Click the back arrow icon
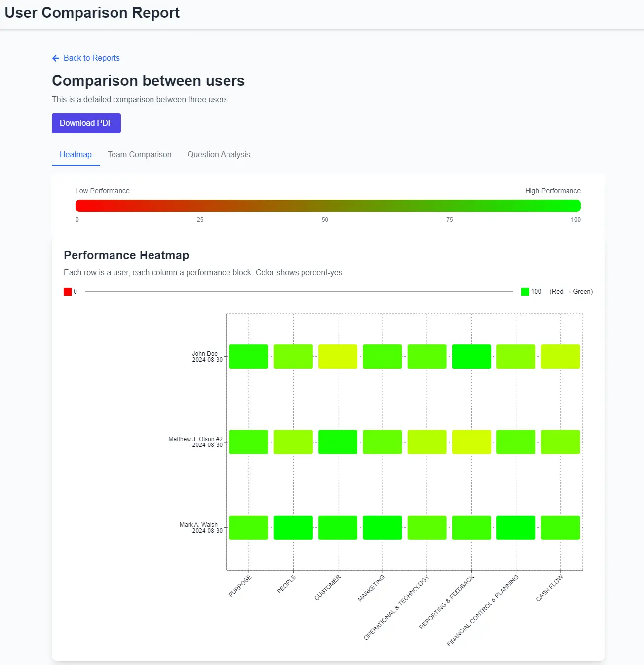 56,58
